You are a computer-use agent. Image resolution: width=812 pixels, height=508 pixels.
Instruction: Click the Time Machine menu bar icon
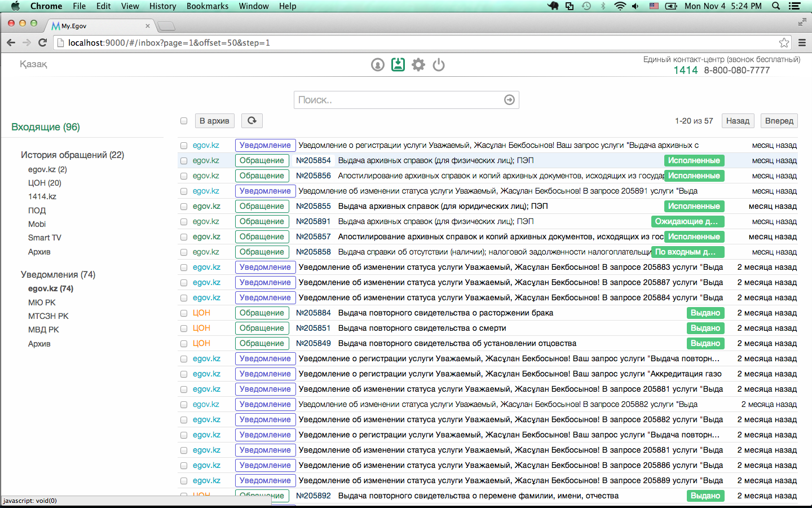[x=586, y=6]
